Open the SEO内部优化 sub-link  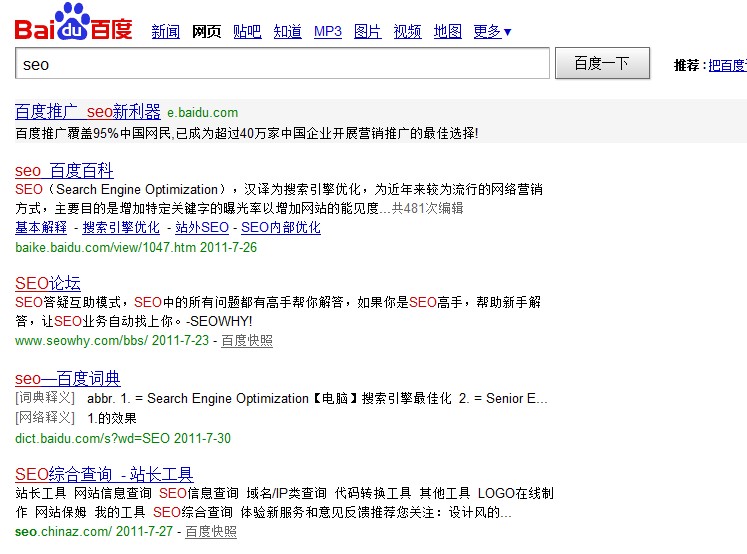click(281, 228)
